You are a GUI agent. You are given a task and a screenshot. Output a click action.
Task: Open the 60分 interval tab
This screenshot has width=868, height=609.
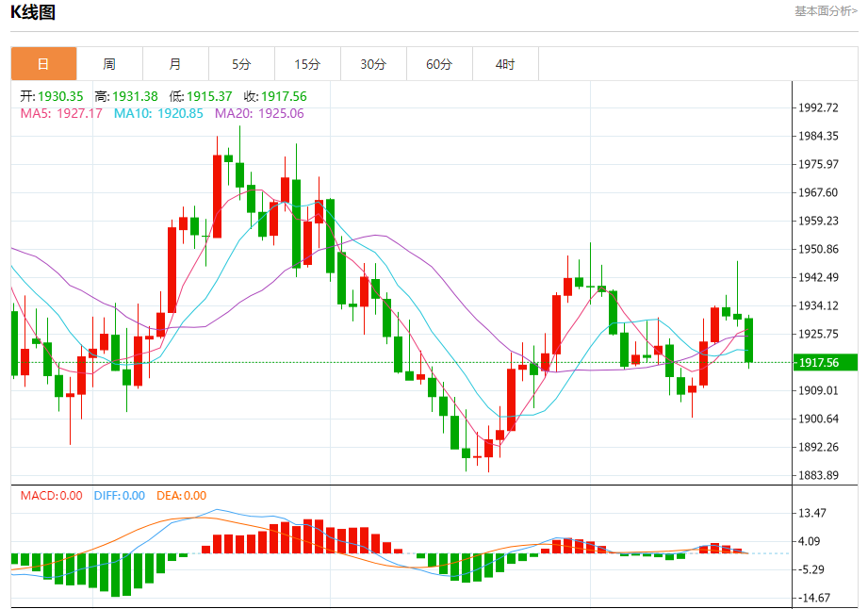click(x=439, y=64)
